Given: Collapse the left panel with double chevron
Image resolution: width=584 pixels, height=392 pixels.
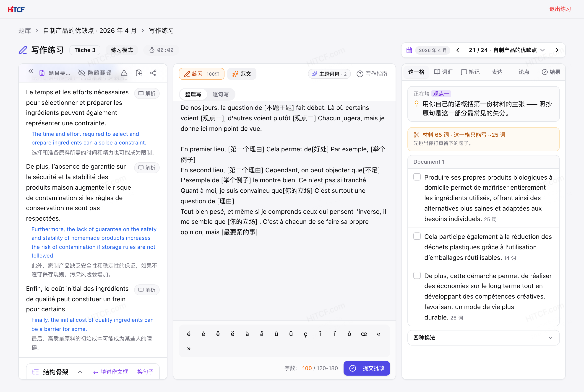Looking at the screenshot, I should 31,72.
